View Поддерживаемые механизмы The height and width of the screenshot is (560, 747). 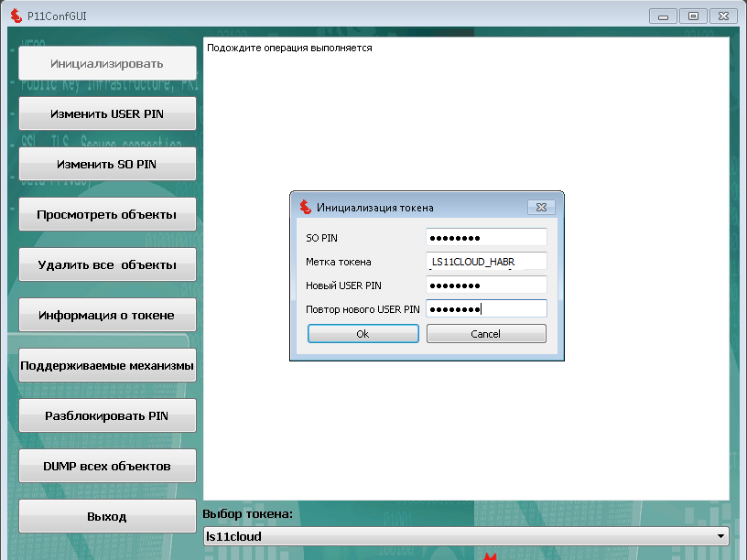107,365
